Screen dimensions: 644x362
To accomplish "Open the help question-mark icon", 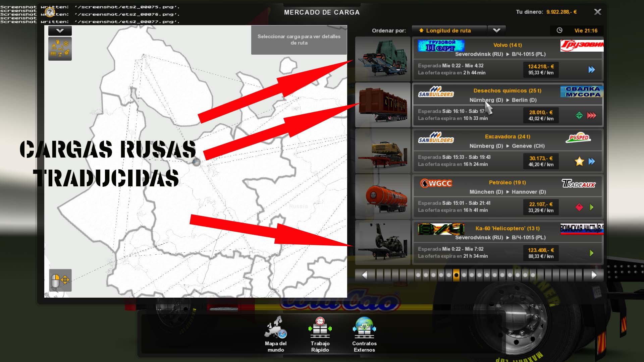I will click(x=50, y=13).
